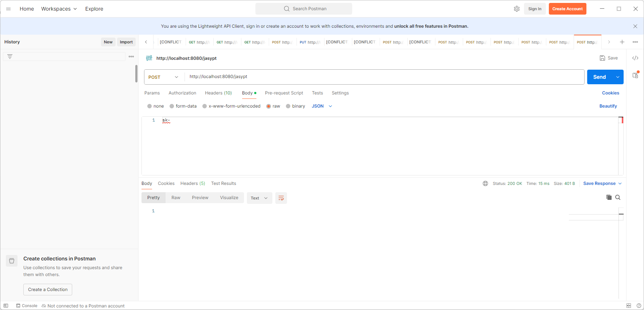Switch response view to Preview
This screenshot has width=644, height=310.
click(x=200, y=198)
